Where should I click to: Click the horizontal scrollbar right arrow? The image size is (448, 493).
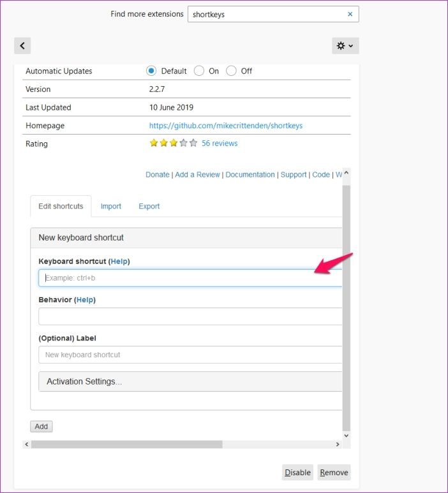click(x=338, y=445)
